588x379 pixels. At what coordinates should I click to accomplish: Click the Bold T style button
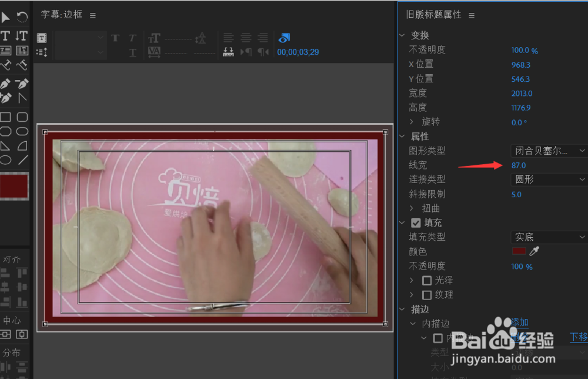pyautogui.click(x=115, y=38)
